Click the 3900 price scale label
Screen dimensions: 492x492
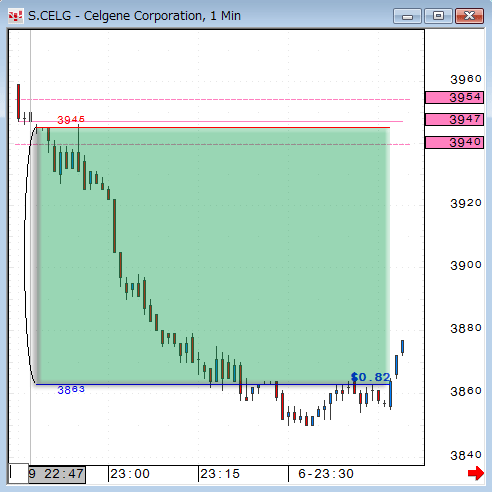click(x=466, y=265)
